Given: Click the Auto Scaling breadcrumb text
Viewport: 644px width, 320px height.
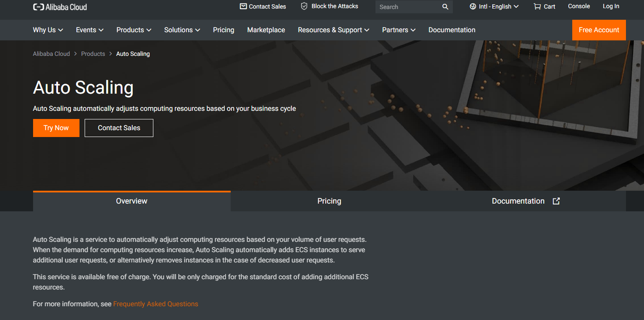Looking at the screenshot, I should (133, 54).
